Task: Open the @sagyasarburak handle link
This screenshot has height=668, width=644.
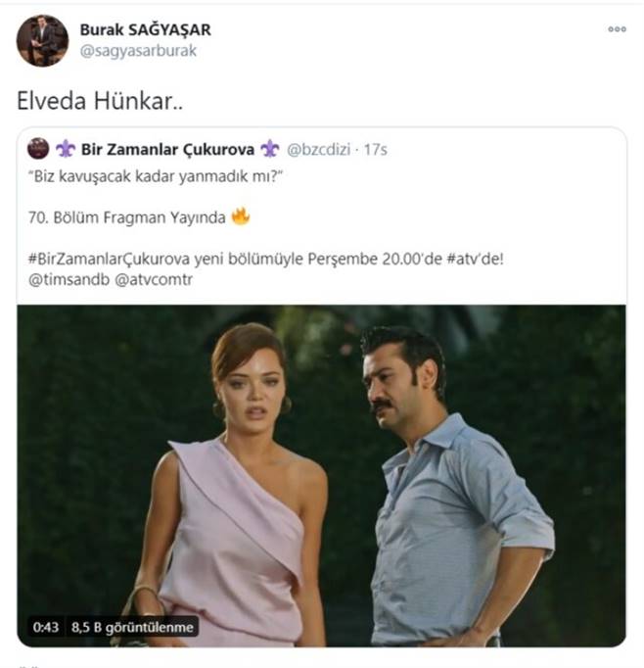Action: tap(138, 51)
